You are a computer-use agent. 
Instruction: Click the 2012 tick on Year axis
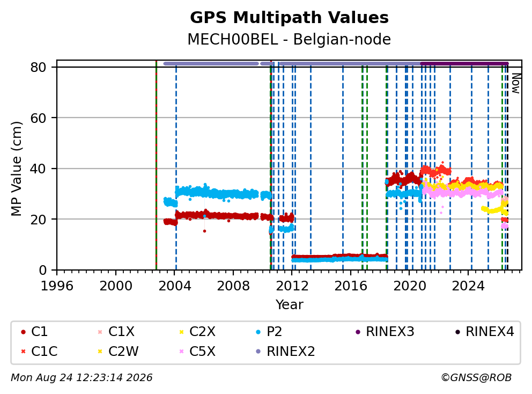(292, 286)
